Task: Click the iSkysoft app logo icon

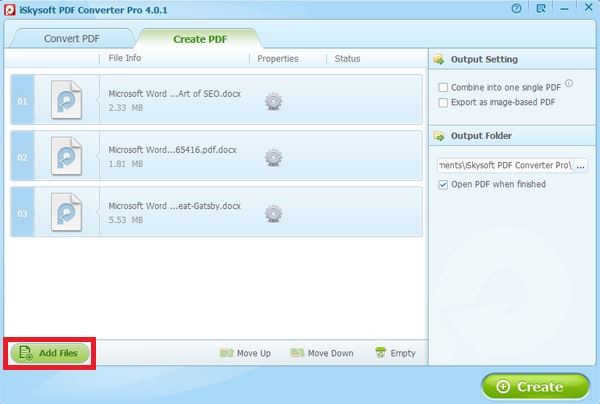Action: click(9, 10)
